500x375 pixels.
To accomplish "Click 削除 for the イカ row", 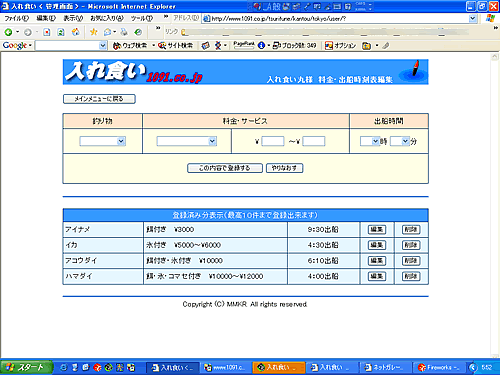I will click(x=411, y=245).
